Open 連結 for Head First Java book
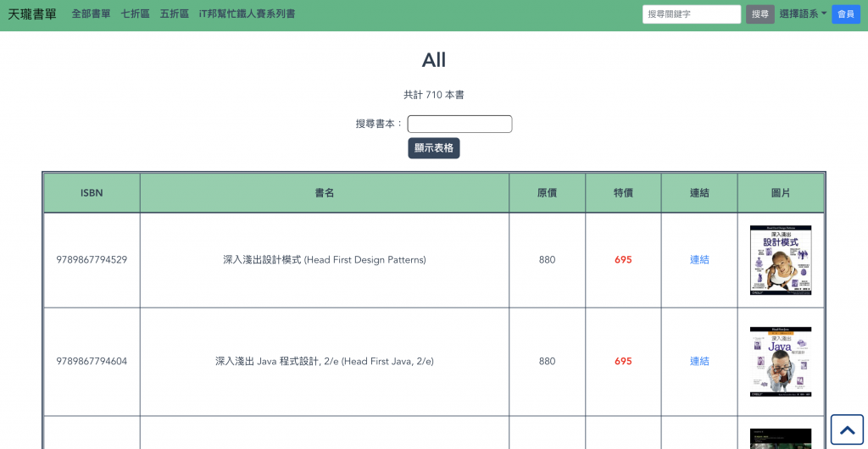 699,362
